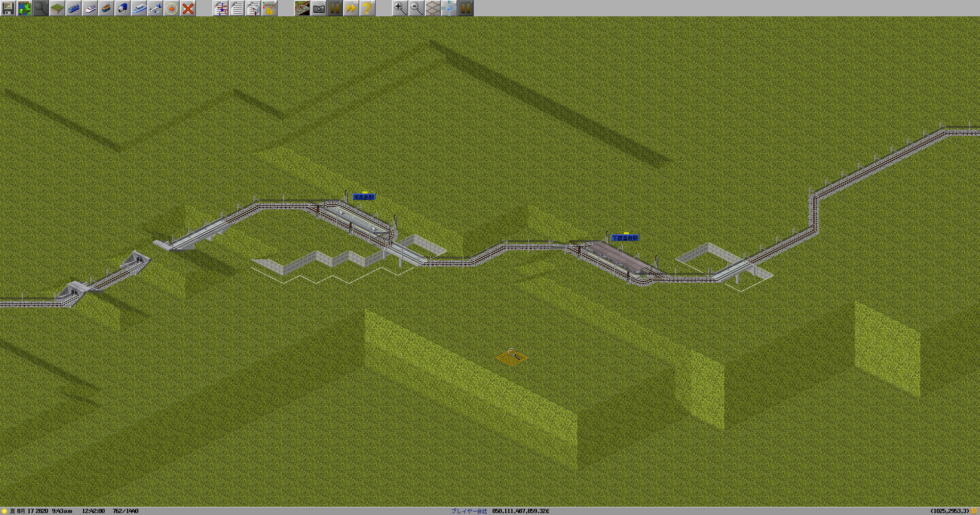Screen dimensions: 980x515
Task: Open the road truck tools
Action: pyautogui.click(x=122, y=8)
